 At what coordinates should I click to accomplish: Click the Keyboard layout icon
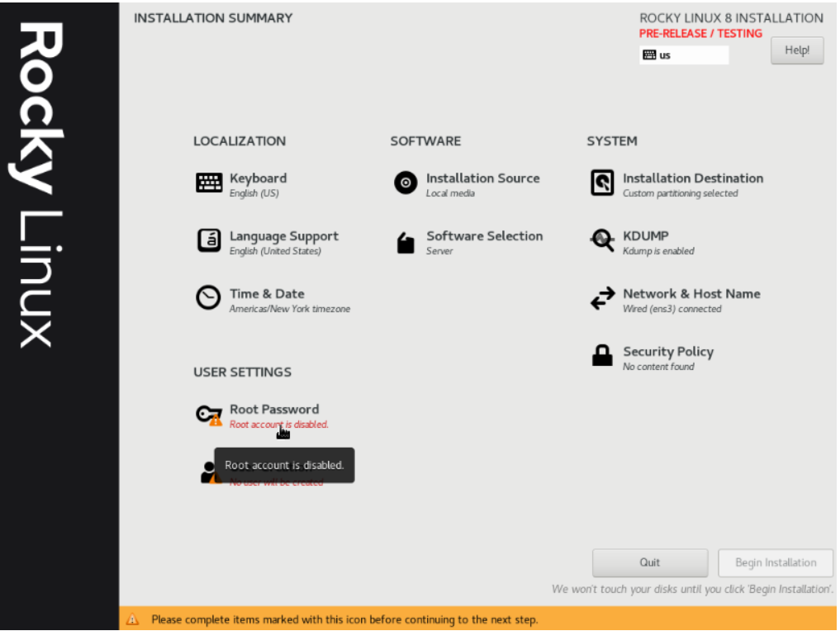(209, 183)
